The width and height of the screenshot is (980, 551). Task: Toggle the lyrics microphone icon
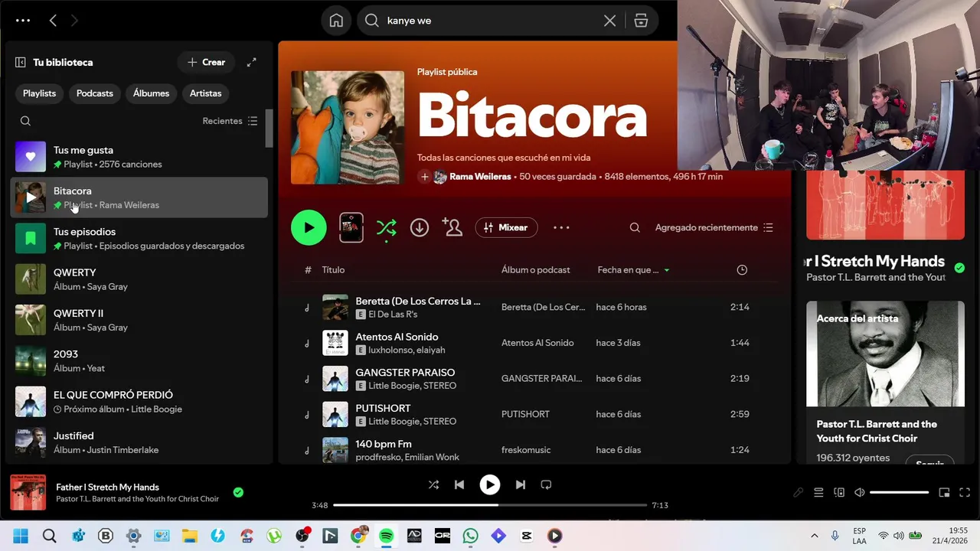tap(798, 493)
